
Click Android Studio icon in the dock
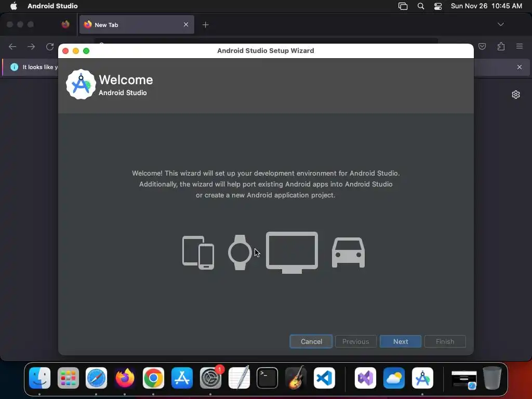[422, 378]
